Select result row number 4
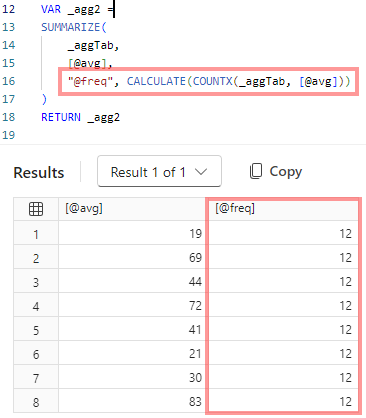The width and height of the screenshot is (366, 418). pos(36,305)
